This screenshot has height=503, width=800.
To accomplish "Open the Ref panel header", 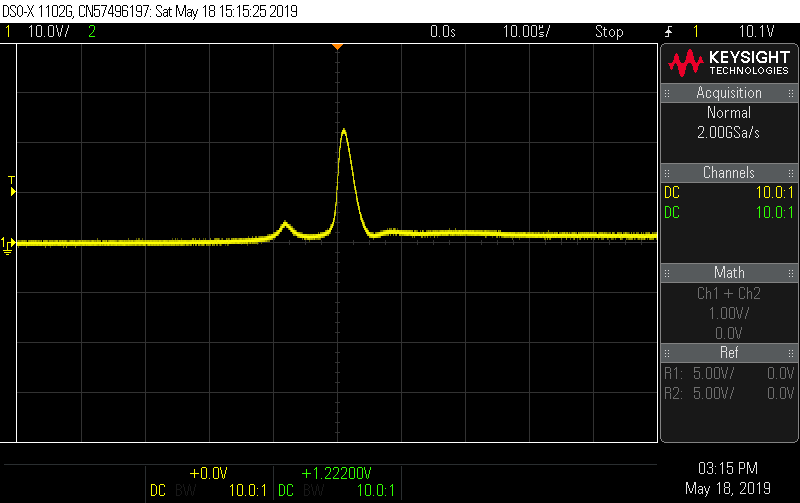I will [729, 353].
